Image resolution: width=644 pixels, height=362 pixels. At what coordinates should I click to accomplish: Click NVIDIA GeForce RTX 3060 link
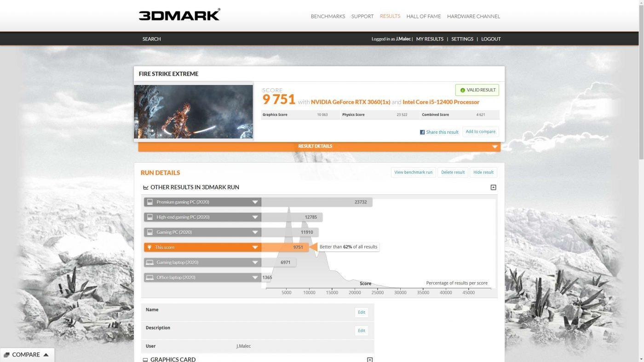coord(350,102)
